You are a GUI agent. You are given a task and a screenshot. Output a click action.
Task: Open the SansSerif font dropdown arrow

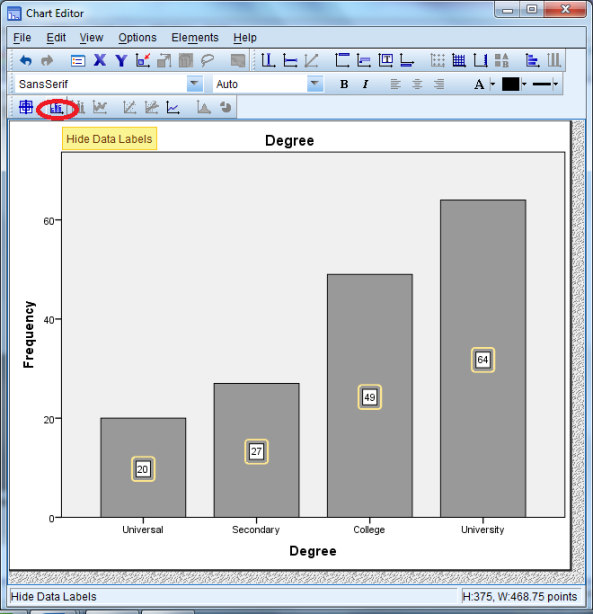(194, 84)
